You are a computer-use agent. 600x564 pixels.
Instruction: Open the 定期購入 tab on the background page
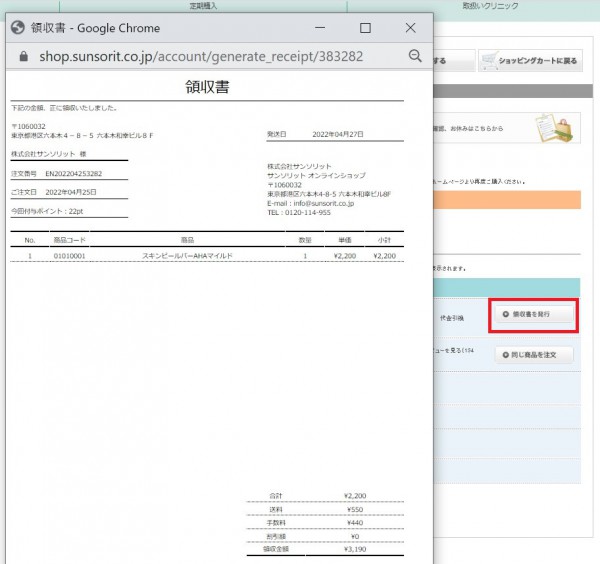tap(203, 6)
